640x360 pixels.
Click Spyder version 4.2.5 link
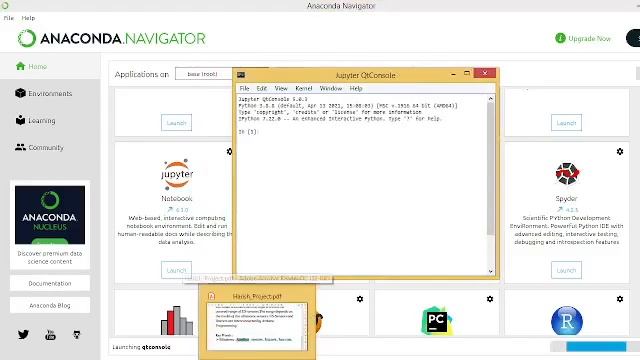[x=568, y=210]
